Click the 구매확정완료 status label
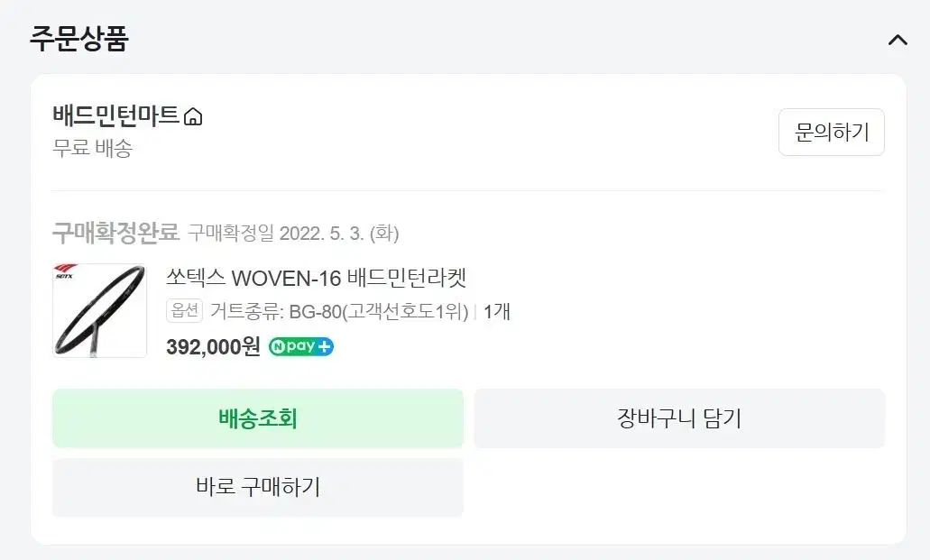This screenshot has width=930, height=560. point(111,233)
